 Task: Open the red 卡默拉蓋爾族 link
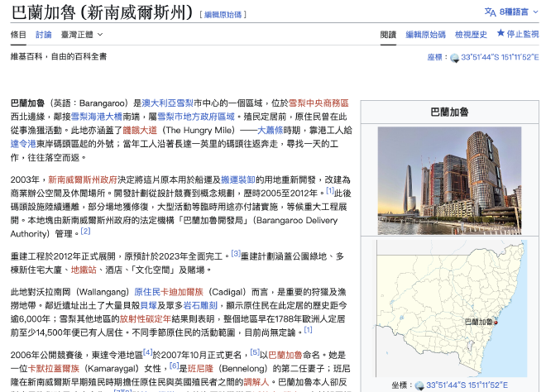point(54,369)
